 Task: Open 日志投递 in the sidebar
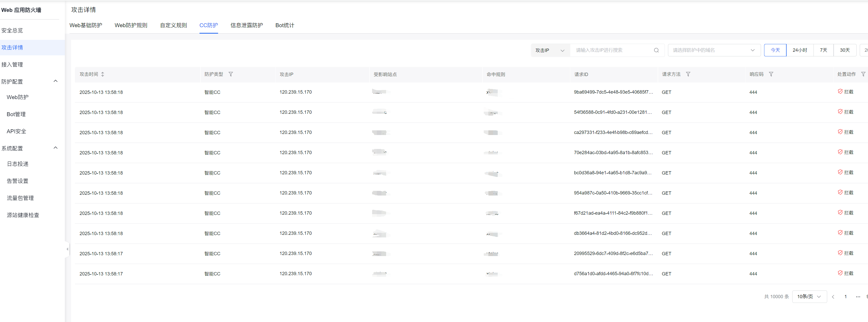click(18, 164)
